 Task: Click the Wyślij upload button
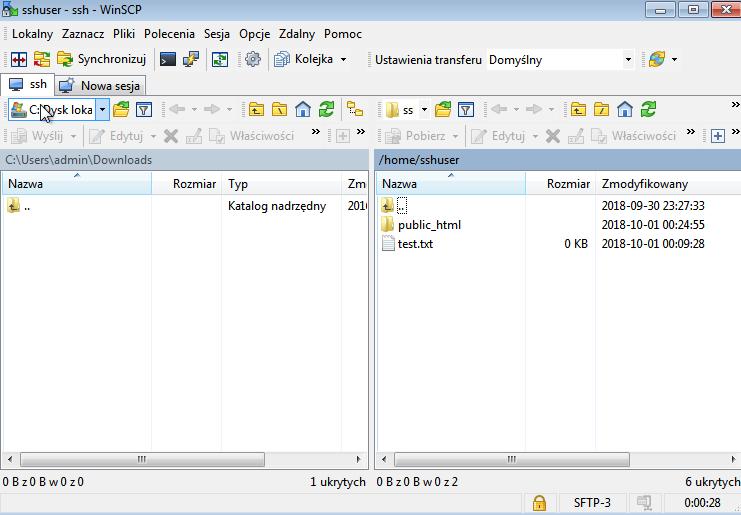(38, 136)
